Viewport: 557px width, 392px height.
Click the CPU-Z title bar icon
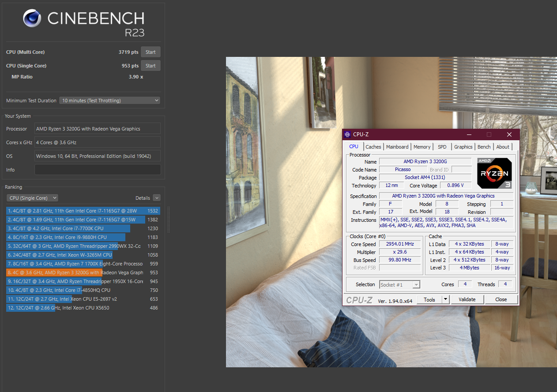click(x=347, y=134)
